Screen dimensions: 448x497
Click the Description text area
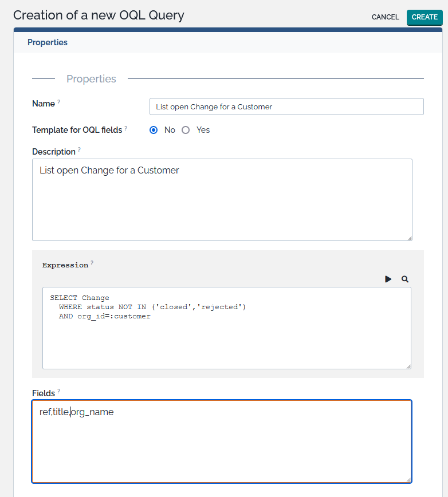[x=222, y=200]
